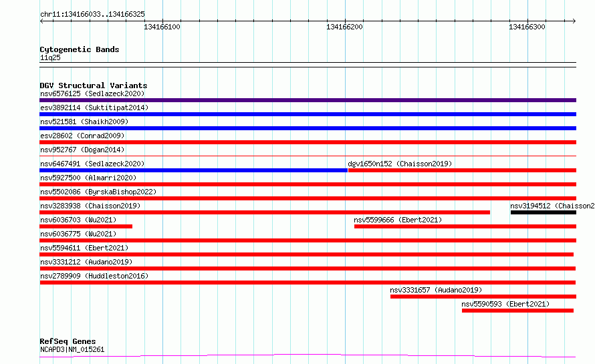The image size is (595, 364).
Task: Open nsv521581 (Shaikh2009) variant label
Action: click(84, 122)
